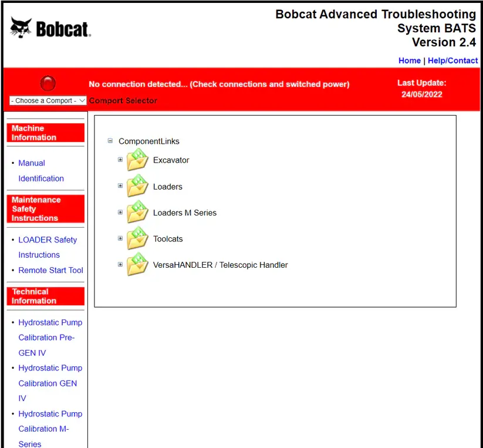Expand the Excavator tree node
Viewport: 483px width, 448px height.
coord(120,160)
